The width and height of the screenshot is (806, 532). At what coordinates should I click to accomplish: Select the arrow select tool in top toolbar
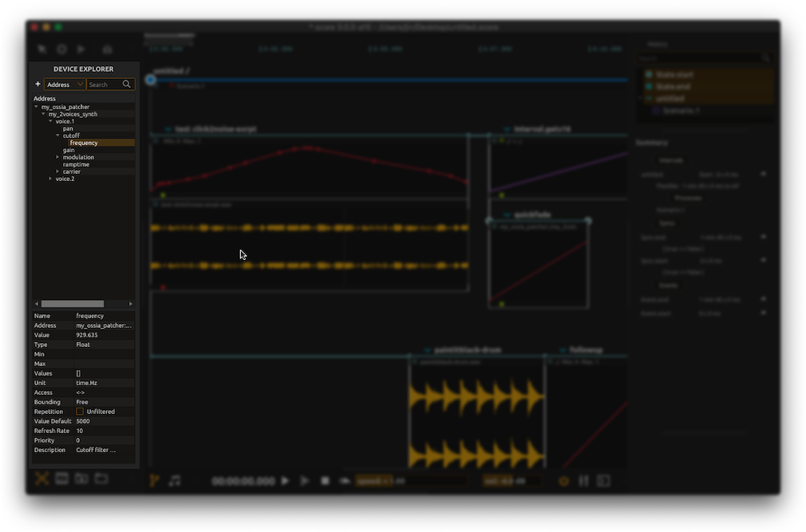pyautogui.click(x=42, y=49)
